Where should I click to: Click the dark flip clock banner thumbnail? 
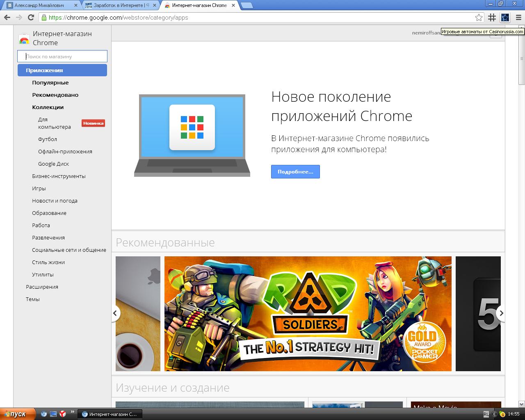478,314
